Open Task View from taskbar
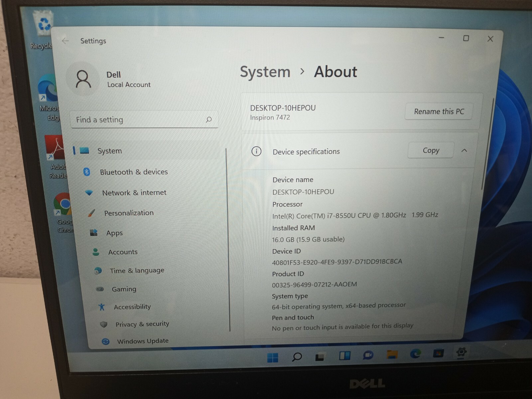This screenshot has width=532, height=399. pos(320,357)
